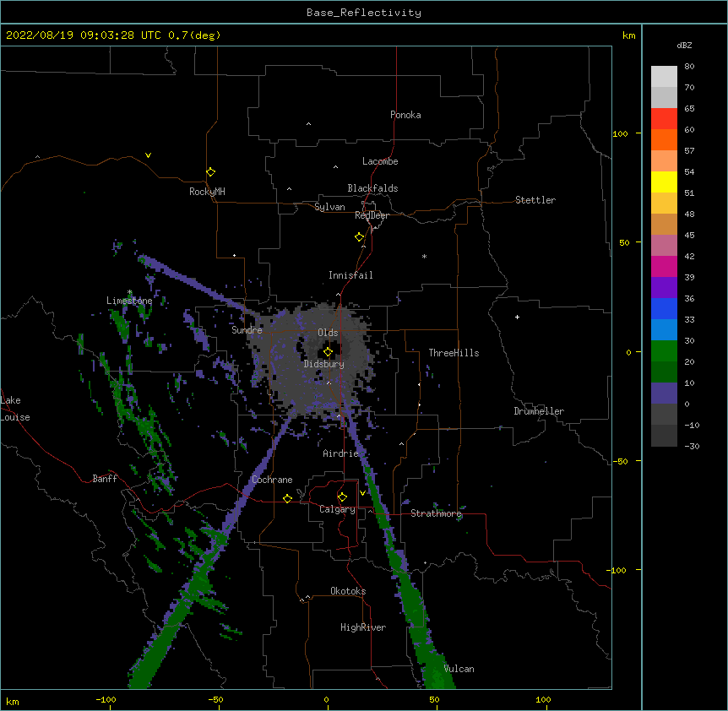Click the 50 km label on the bottom axis
The image size is (728, 711).
(434, 699)
